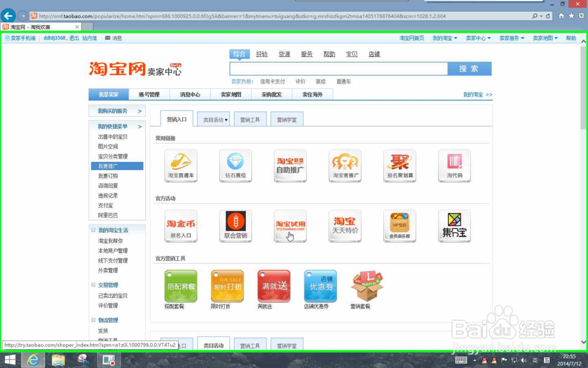Viewport: 588px width, 368px height.
Task: Click 信用卡支付 hot search link
Action: (x=273, y=81)
